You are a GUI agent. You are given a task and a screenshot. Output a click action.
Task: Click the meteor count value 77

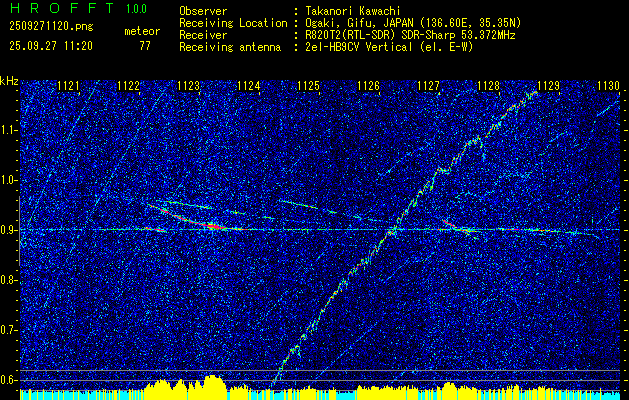tap(145, 45)
